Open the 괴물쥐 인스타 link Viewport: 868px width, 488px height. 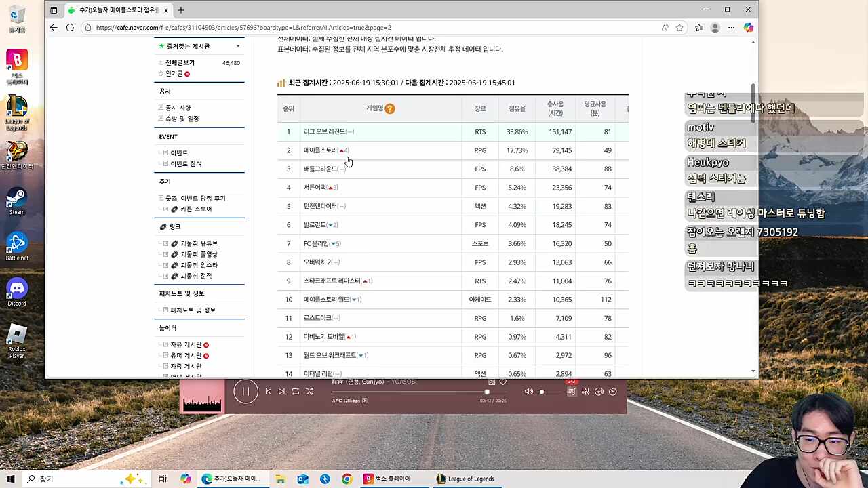click(199, 265)
